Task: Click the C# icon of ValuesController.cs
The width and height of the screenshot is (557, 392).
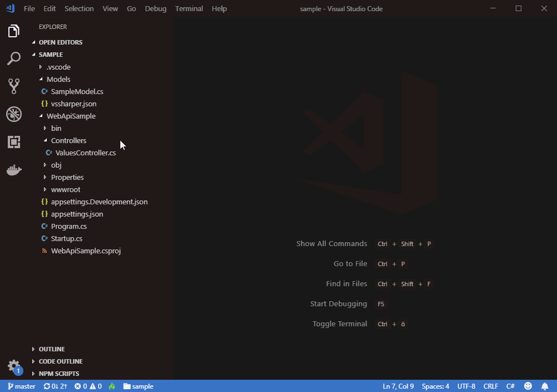Action: click(x=49, y=153)
